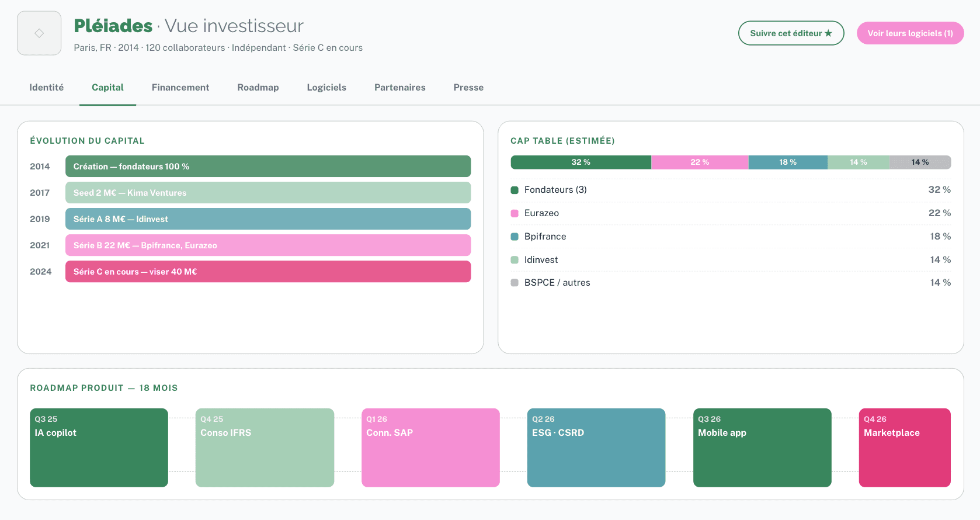Open the Financement tab

(x=180, y=88)
